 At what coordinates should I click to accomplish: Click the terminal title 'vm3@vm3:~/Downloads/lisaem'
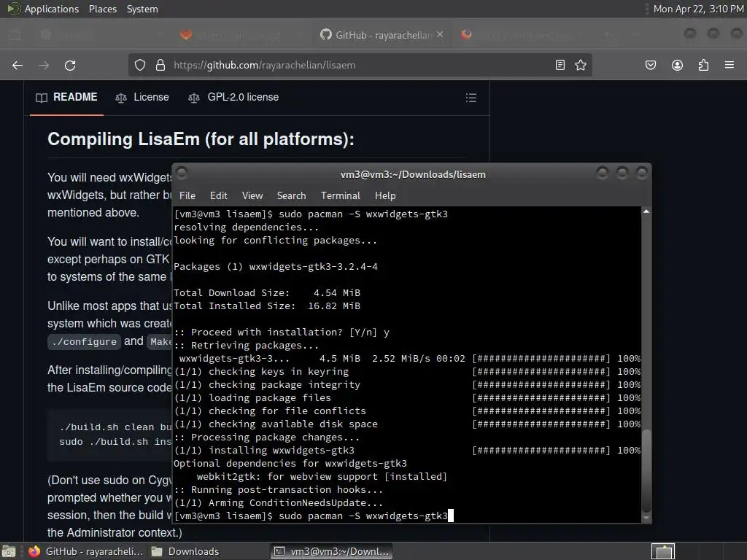tap(413, 174)
